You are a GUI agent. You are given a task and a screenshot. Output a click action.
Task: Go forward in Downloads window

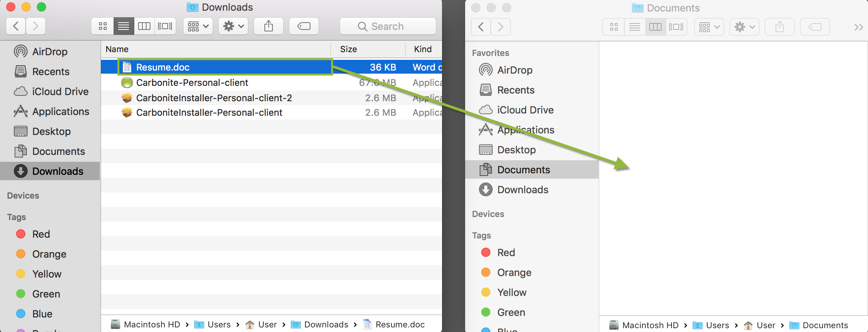click(x=36, y=26)
